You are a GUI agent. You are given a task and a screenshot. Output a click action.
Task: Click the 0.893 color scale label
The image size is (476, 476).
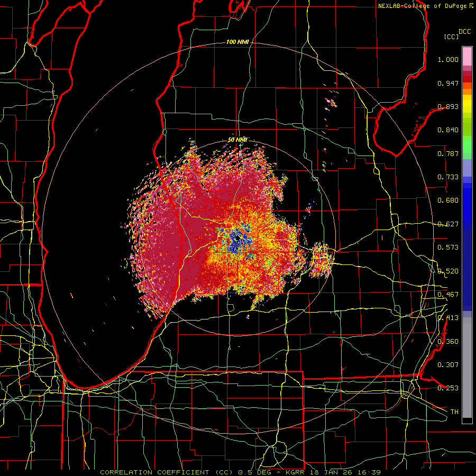pyautogui.click(x=448, y=106)
